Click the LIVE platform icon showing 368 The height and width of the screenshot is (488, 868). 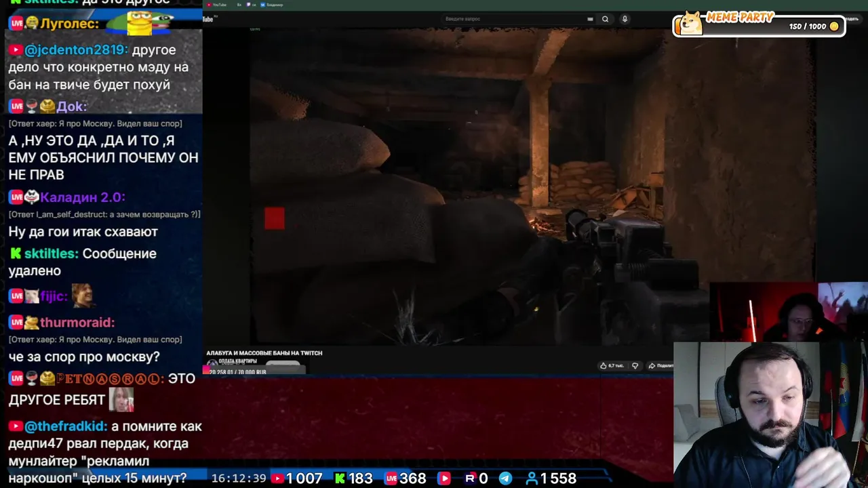tap(391, 479)
